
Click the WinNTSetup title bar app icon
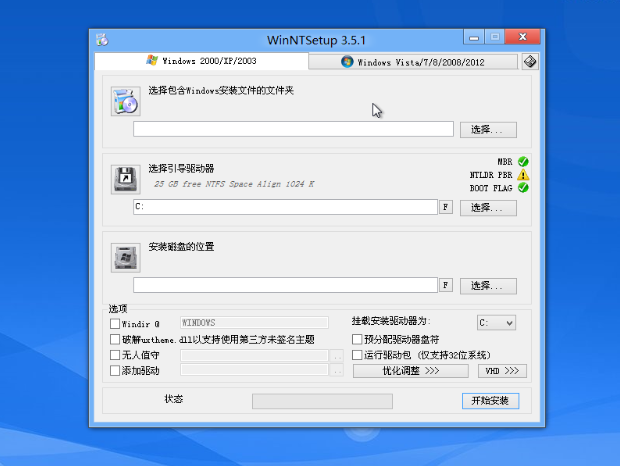[x=102, y=40]
